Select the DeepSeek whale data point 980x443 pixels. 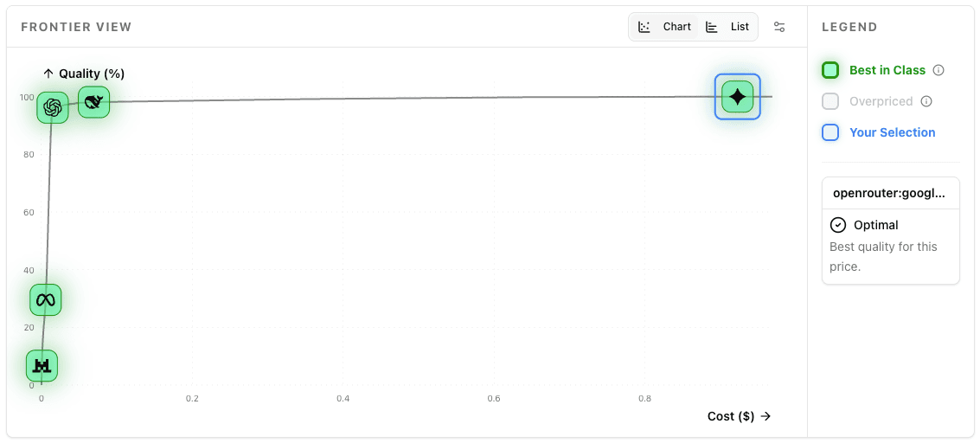click(93, 102)
